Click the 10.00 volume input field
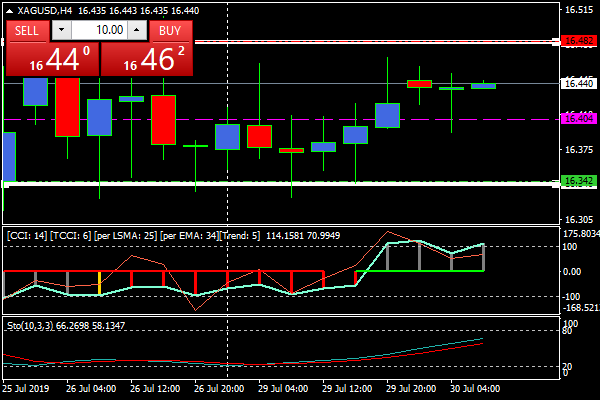 98,30
